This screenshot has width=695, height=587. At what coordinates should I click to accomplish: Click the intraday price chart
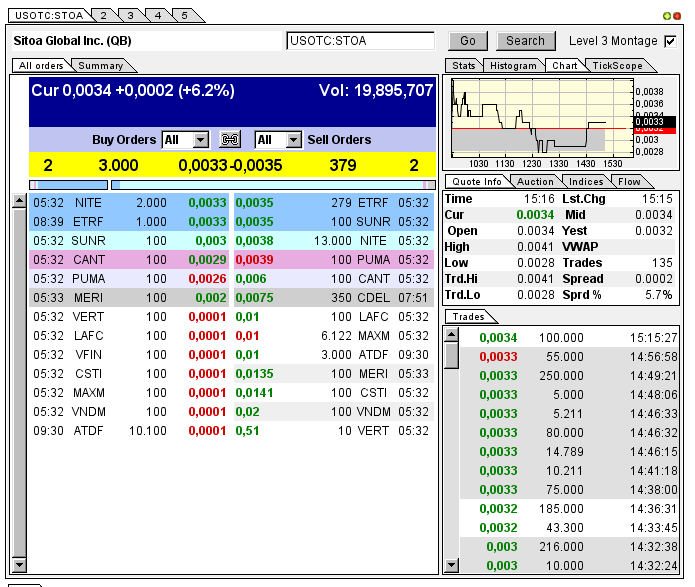tap(543, 117)
